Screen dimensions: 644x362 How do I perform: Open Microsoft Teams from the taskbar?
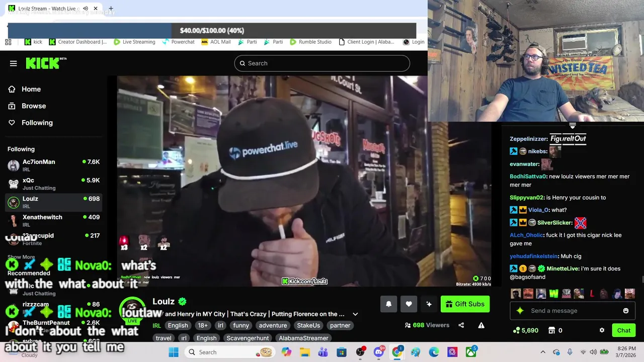tap(323, 352)
